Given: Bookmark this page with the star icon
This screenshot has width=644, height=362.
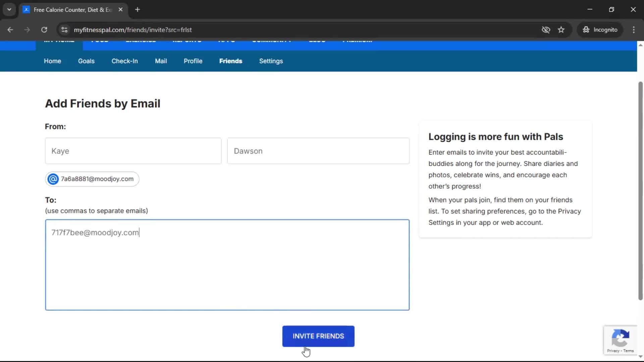Looking at the screenshot, I should (x=561, y=29).
